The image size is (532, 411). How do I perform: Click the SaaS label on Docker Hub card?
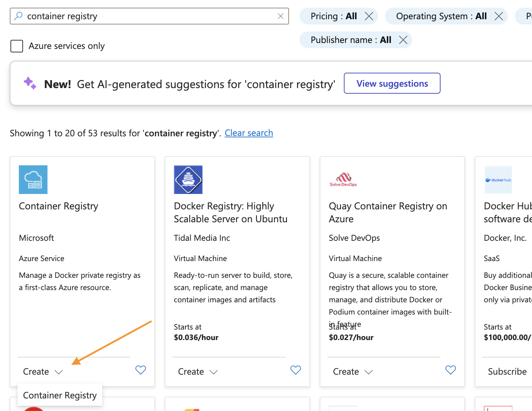click(492, 258)
